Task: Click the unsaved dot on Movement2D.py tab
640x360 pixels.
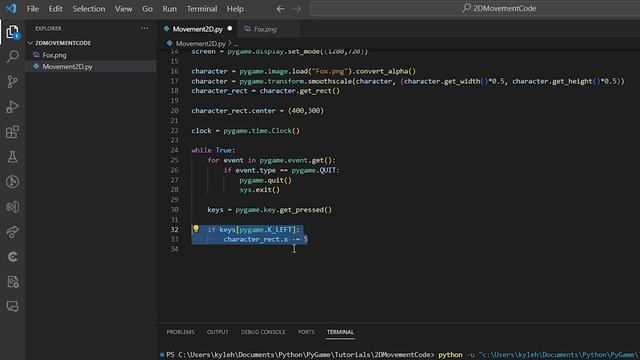Action: click(230, 29)
